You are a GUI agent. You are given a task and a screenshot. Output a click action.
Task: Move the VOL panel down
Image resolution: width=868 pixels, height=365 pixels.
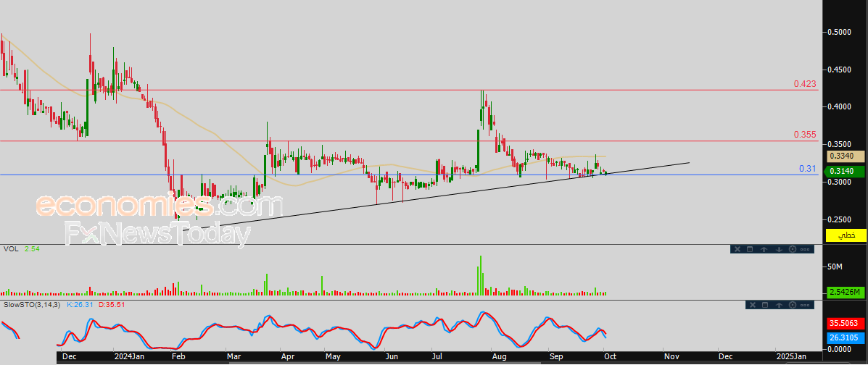click(778, 250)
